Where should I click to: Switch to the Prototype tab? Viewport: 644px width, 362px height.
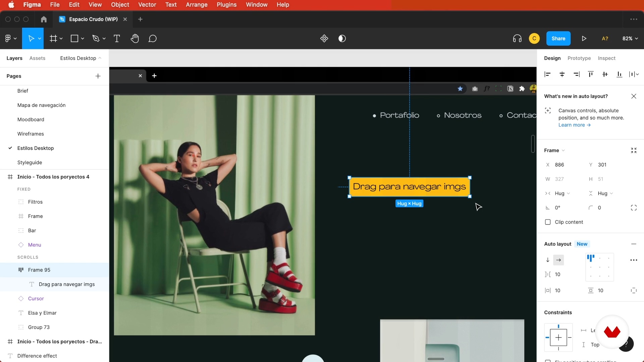click(579, 58)
